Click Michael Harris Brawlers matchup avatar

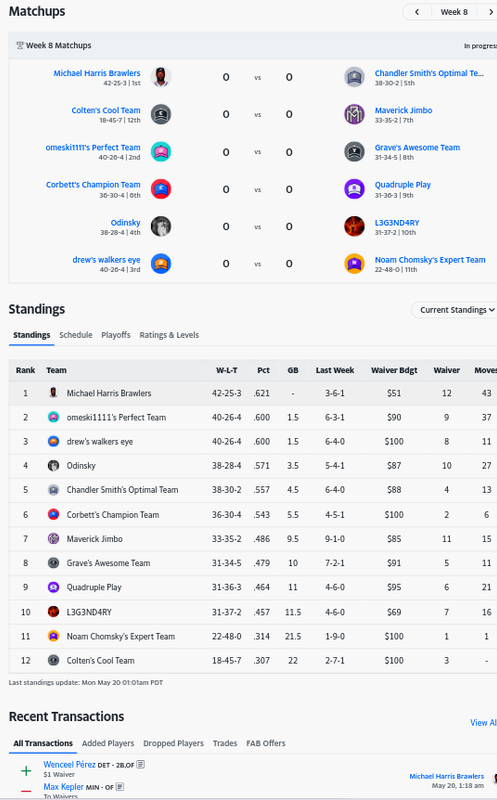coord(161,77)
